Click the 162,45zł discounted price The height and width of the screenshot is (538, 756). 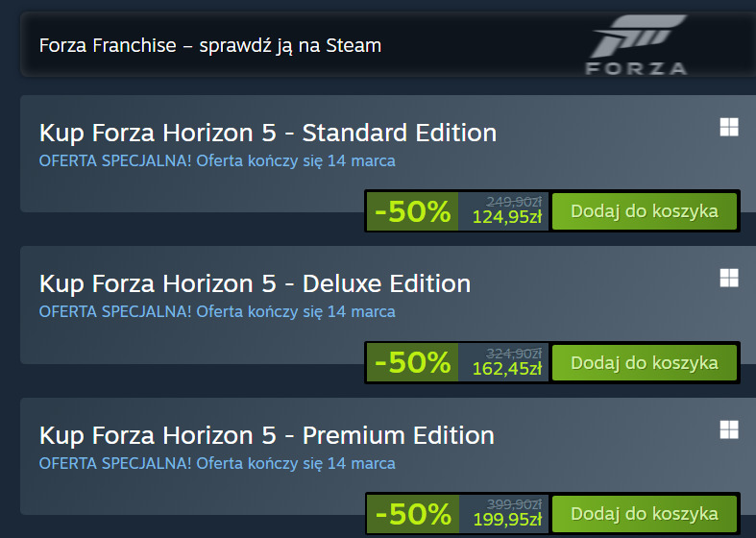click(x=506, y=369)
